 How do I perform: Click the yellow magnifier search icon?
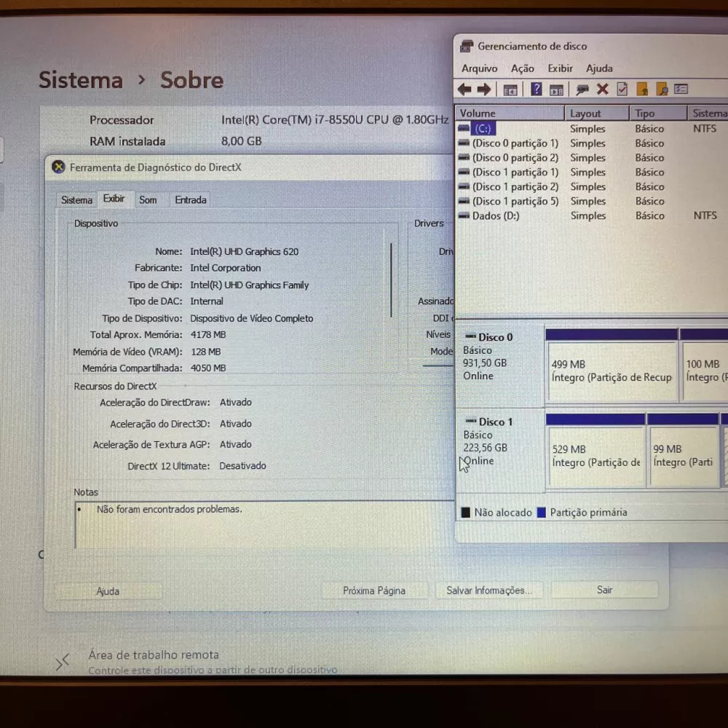pyautogui.click(x=662, y=90)
